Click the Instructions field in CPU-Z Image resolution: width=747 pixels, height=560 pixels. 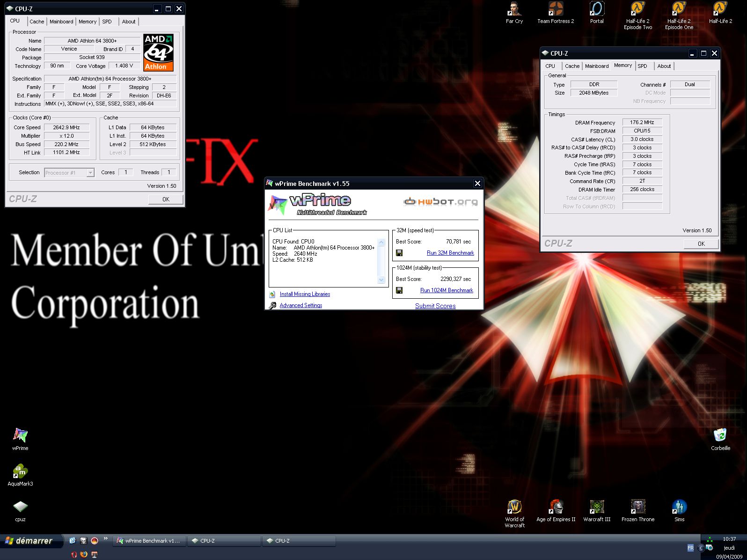click(x=110, y=104)
